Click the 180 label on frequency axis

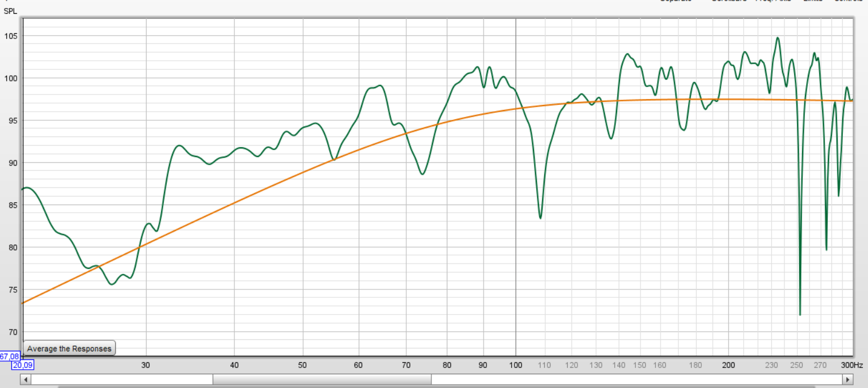[696, 365]
